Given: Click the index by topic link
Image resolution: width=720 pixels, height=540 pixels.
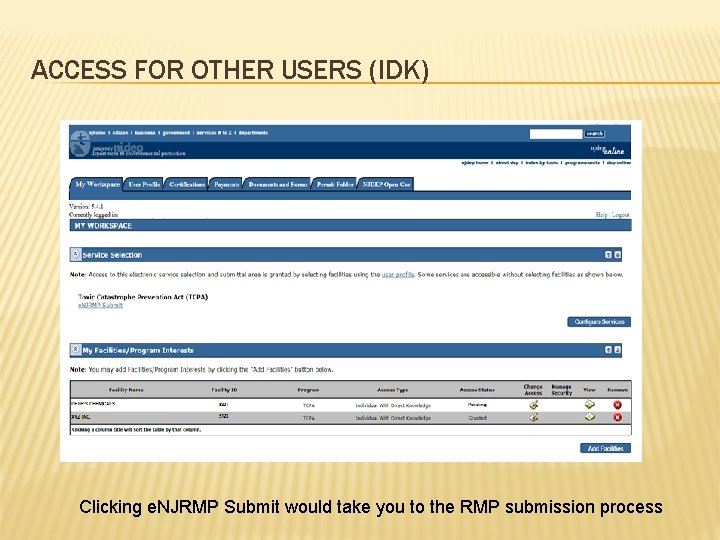Looking at the screenshot, I should coord(542,163).
